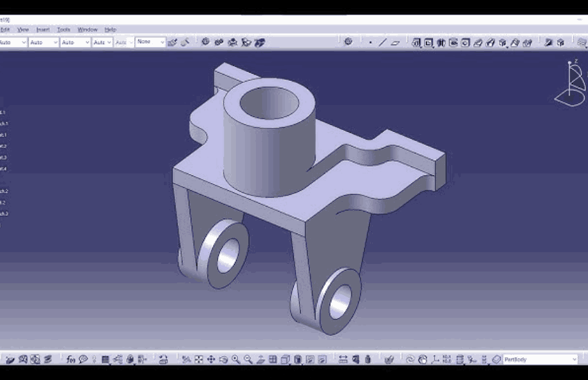Open the Isometric View cube icon
588x380 pixels.
coord(286,359)
